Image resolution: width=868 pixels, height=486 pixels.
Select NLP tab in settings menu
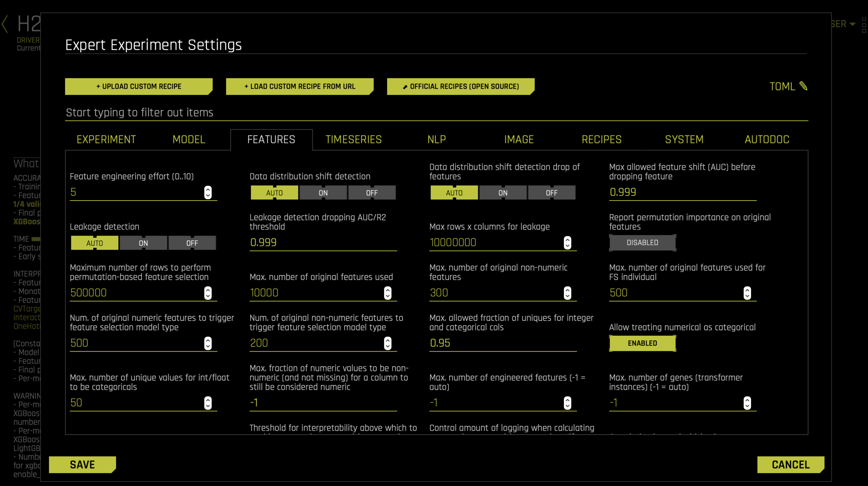click(x=437, y=140)
